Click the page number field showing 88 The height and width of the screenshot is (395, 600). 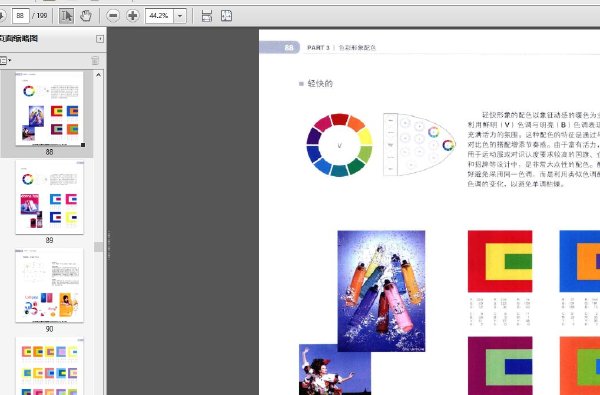click(x=21, y=16)
